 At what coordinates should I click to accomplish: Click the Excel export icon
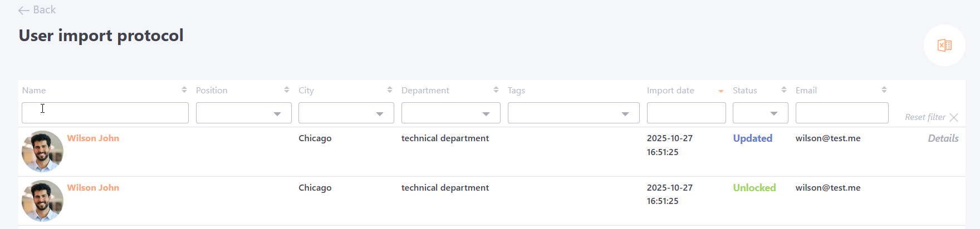coord(944,46)
